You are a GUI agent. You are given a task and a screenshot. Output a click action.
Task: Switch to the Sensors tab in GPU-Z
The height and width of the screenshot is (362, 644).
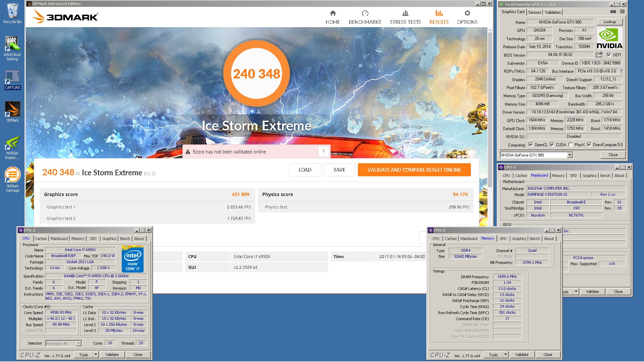(535, 12)
